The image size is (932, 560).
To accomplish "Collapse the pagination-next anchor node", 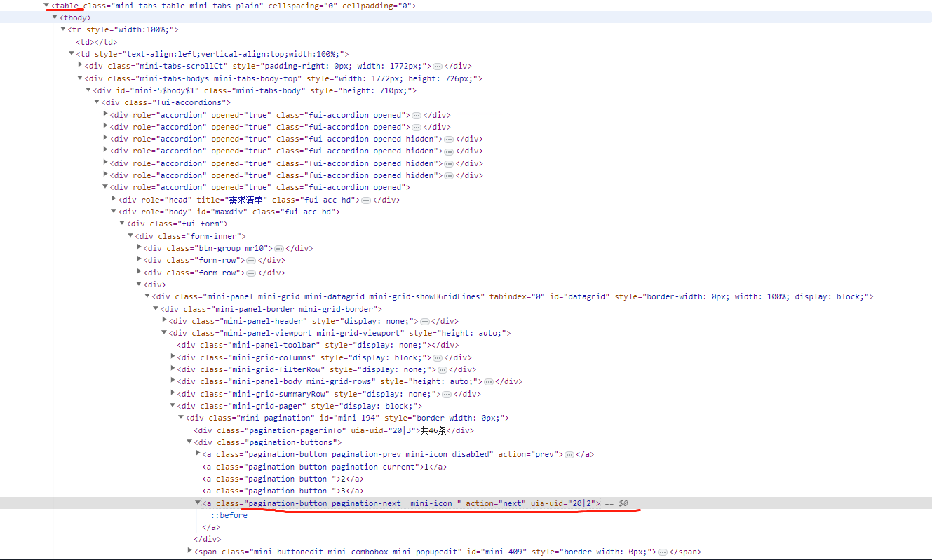I will point(198,503).
